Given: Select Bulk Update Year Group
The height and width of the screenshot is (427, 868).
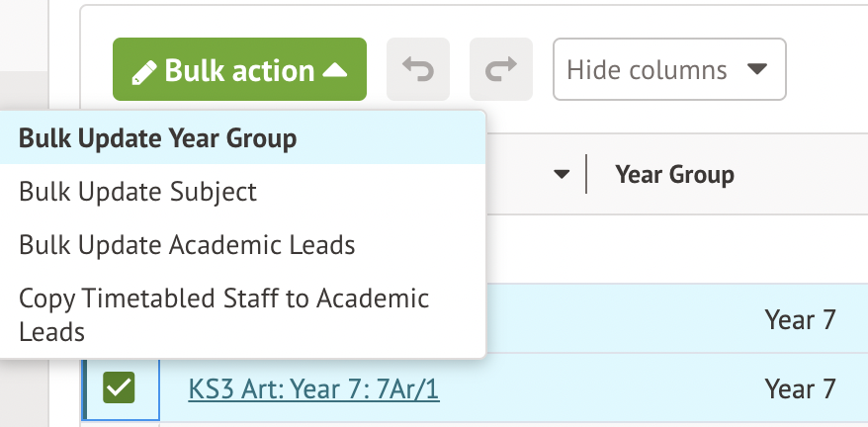Looking at the screenshot, I should (158, 137).
